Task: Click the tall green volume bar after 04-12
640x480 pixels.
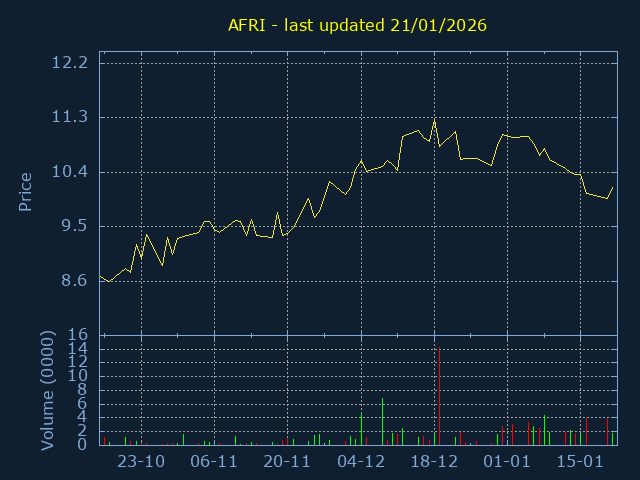Action: 382,421
